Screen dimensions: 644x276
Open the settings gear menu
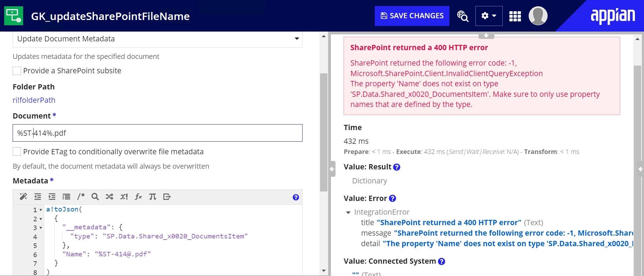pos(489,16)
